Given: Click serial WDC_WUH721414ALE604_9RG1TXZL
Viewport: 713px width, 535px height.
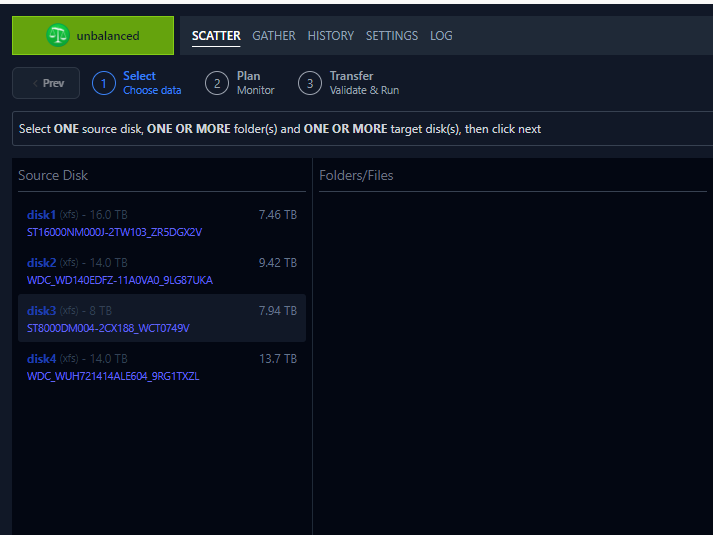Looking at the screenshot, I should coord(113,376).
